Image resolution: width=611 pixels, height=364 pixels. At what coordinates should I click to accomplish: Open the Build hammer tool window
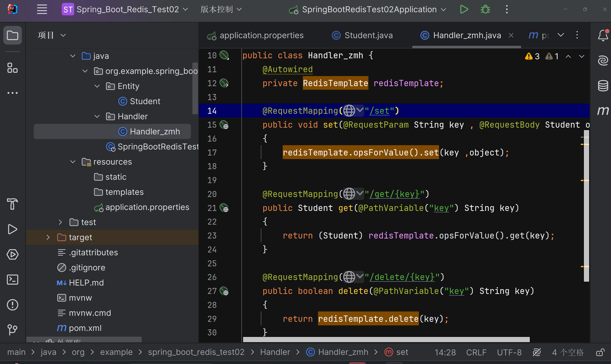[x=12, y=204]
